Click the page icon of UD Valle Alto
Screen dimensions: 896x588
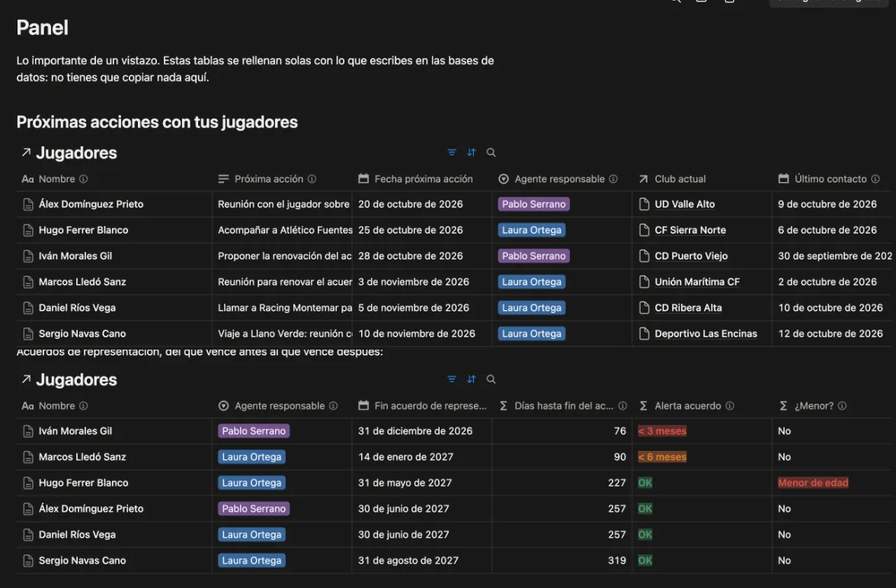click(644, 204)
